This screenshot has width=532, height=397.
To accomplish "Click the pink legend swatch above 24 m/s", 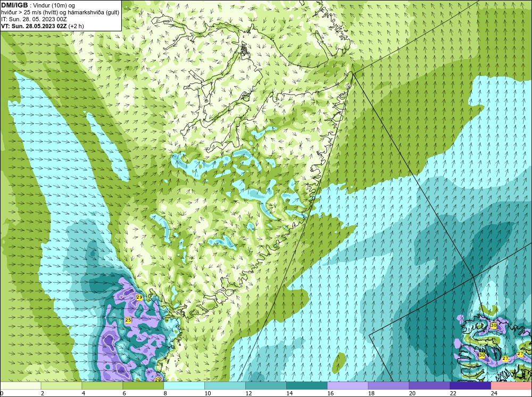I will [512, 385].
